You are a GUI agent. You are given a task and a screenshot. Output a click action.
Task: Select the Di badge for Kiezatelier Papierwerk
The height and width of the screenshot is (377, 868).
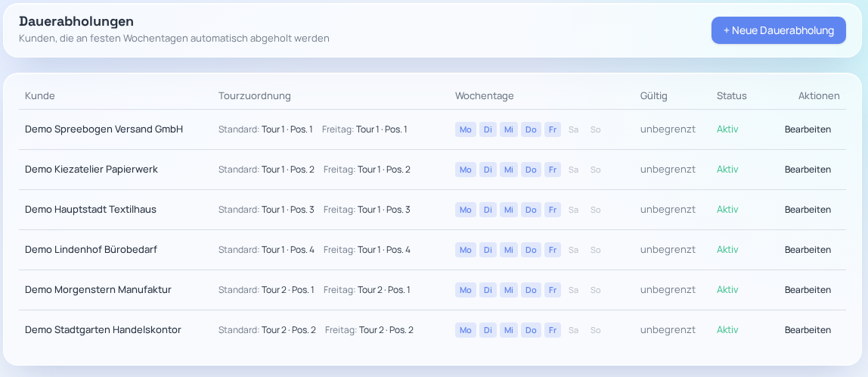coord(488,170)
